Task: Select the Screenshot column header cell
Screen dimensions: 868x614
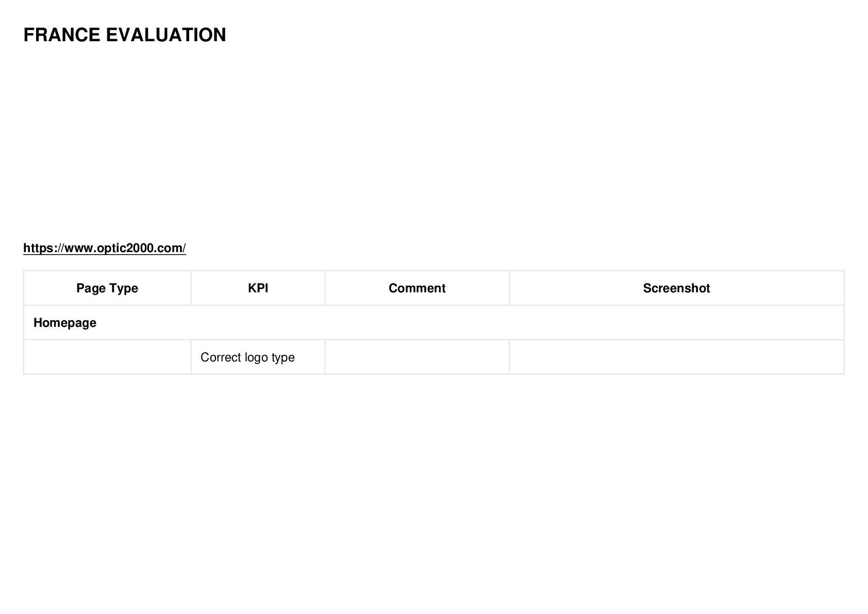Action: [x=677, y=288]
